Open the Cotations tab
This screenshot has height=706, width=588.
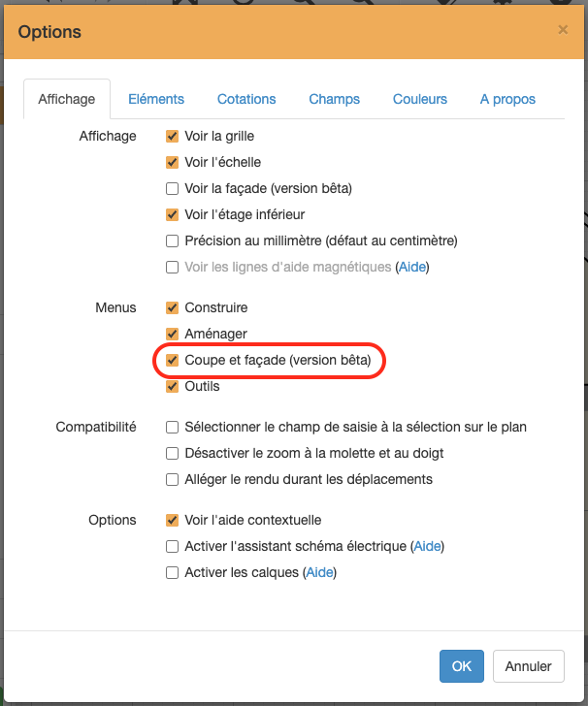[246, 99]
